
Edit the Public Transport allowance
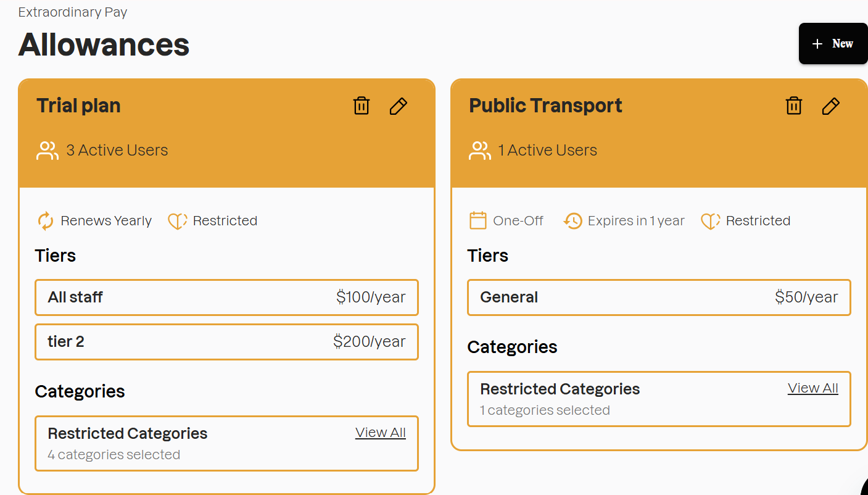click(x=831, y=106)
